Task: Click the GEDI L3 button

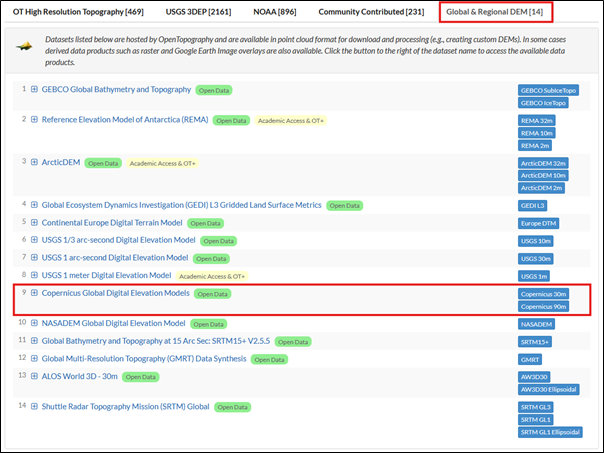Action: point(532,206)
